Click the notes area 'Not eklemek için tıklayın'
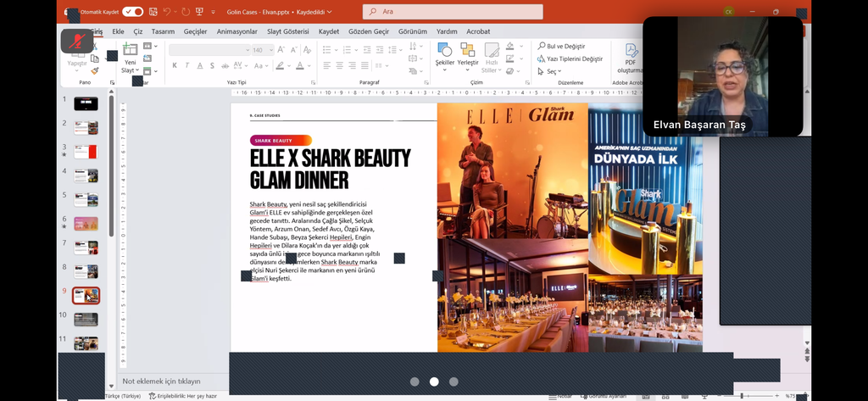The width and height of the screenshot is (868, 401). point(162,382)
